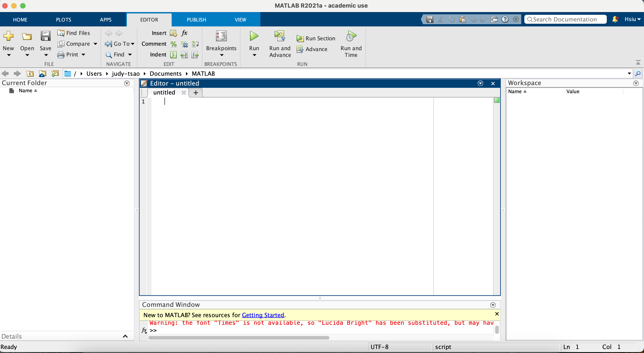Screen dimensions: 644x353
Task: Click the Find magnifier button
Action: point(115,54)
